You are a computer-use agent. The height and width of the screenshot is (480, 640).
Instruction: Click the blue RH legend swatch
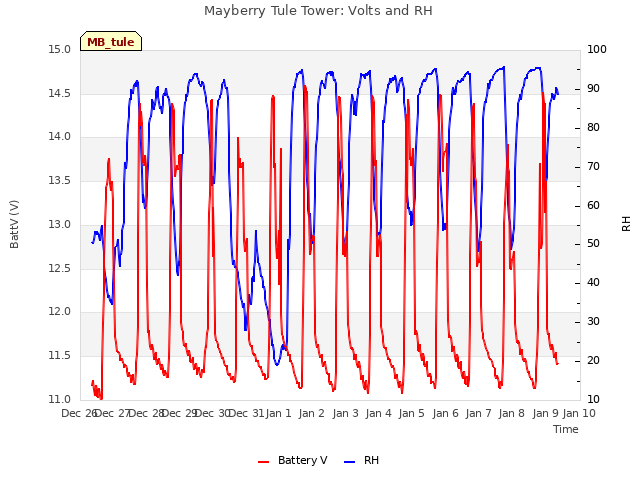(350, 462)
